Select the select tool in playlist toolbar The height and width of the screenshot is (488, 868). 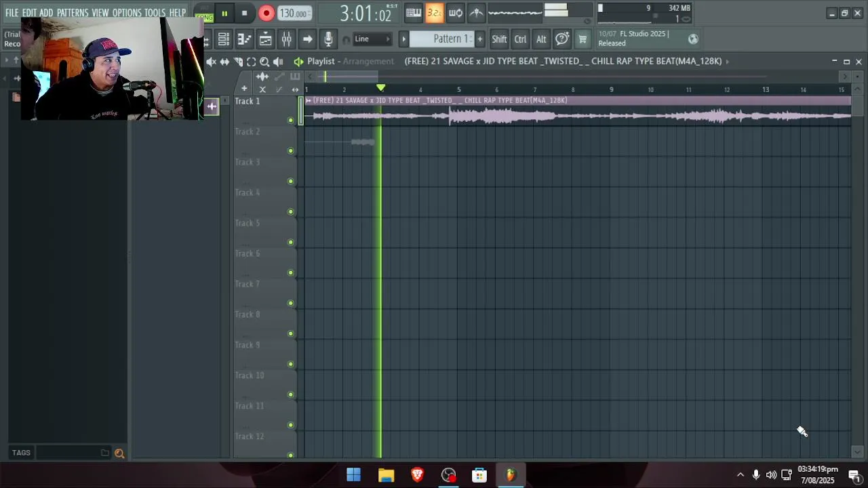point(251,62)
